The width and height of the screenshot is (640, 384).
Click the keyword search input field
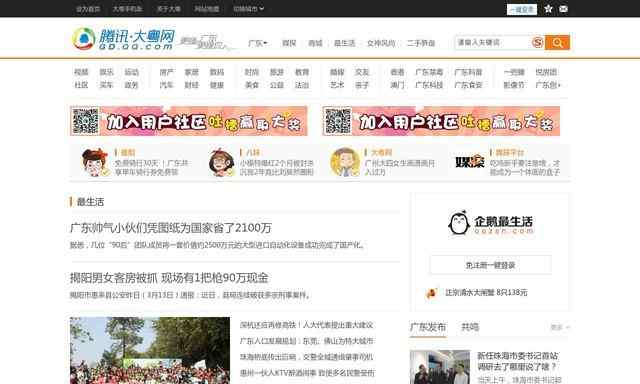pyautogui.click(x=493, y=42)
